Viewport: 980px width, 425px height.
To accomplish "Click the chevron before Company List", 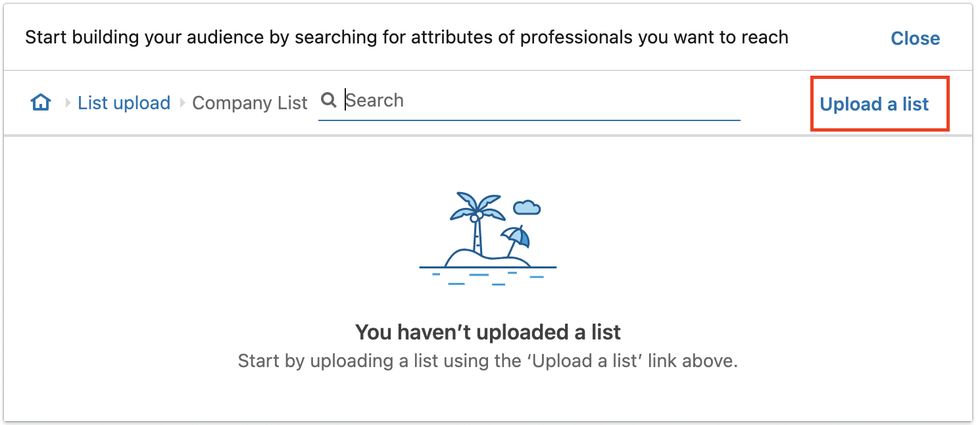I will 182,103.
